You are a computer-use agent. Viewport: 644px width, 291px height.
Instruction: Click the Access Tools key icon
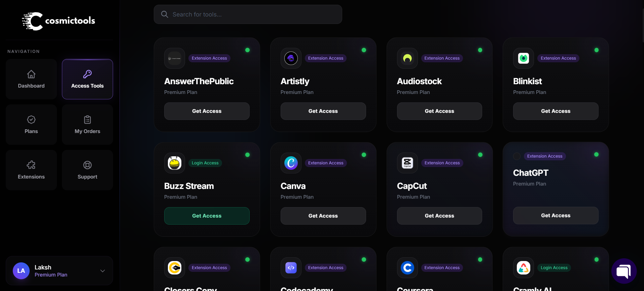[87, 74]
